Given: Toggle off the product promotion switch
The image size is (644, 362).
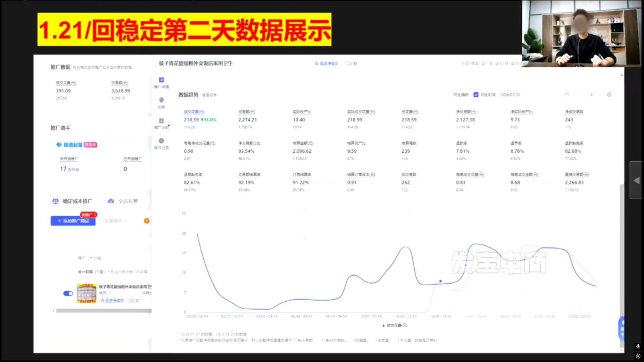Looking at the screenshot, I should pyautogui.click(x=68, y=293).
